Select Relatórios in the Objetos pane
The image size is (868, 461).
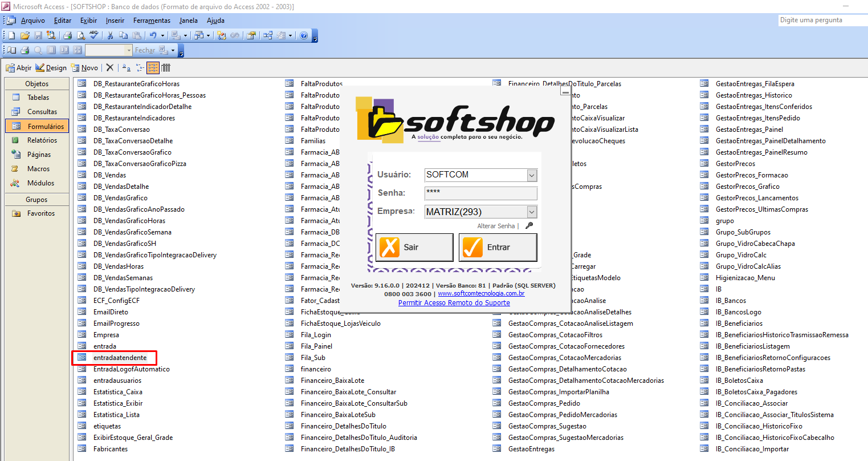click(x=42, y=140)
